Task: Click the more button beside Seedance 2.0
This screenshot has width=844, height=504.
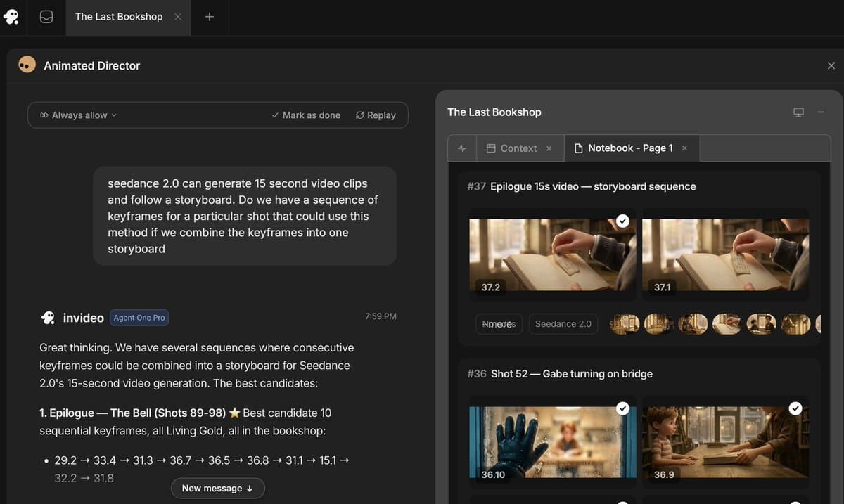Action: (x=499, y=324)
